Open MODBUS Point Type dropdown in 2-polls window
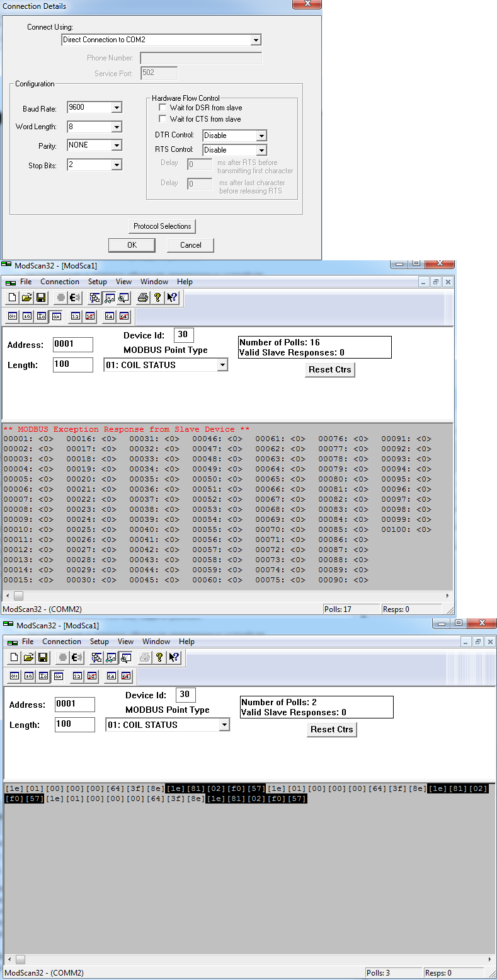 pos(224,725)
